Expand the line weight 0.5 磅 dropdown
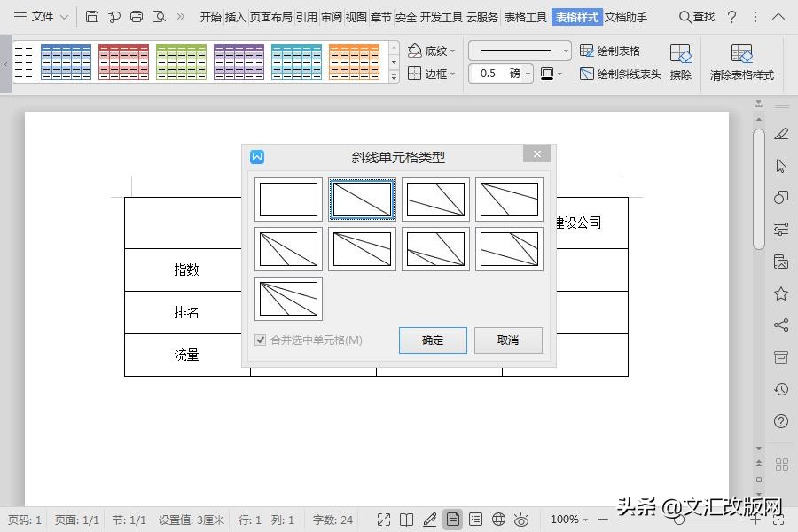 click(528, 74)
